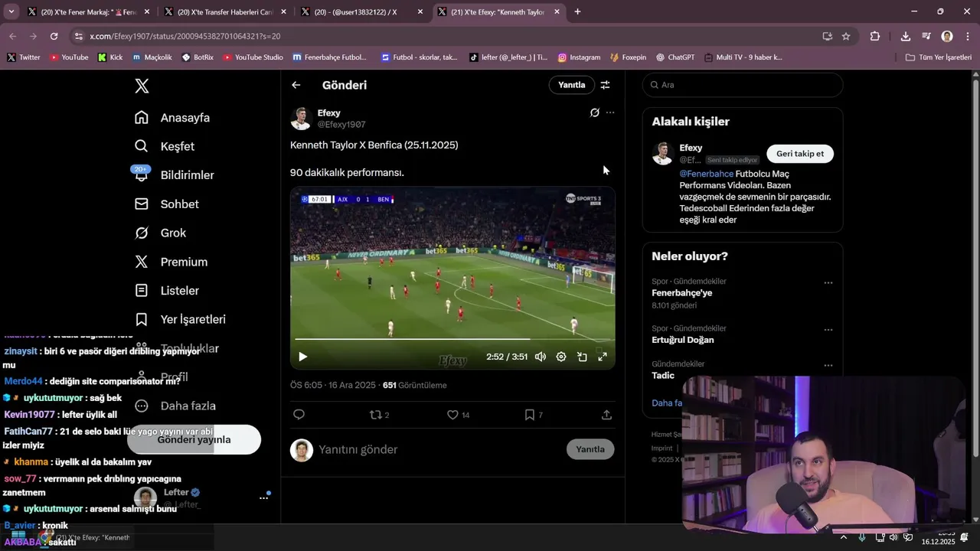The height and width of the screenshot is (551, 980).
Task: Bookmark the post with 7 bookmarks
Action: click(x=534, y=415)
